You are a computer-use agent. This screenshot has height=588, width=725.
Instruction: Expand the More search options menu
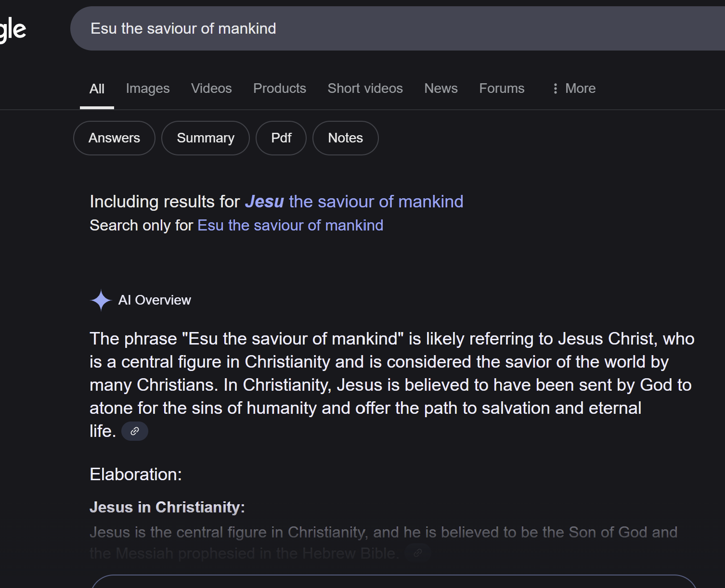coord(574,89)
